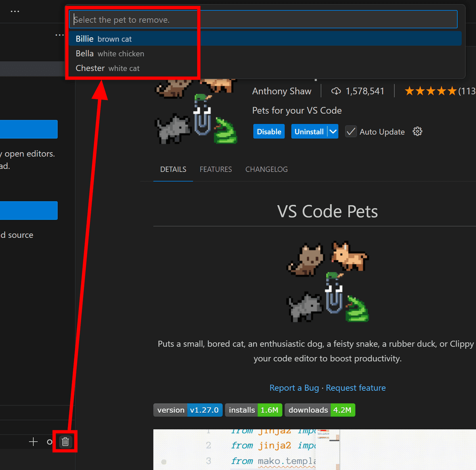The height and width of the screenshot is (470, 476).
Task: Click the Manage gear icon for the extension
Action: tap(417, 131)
